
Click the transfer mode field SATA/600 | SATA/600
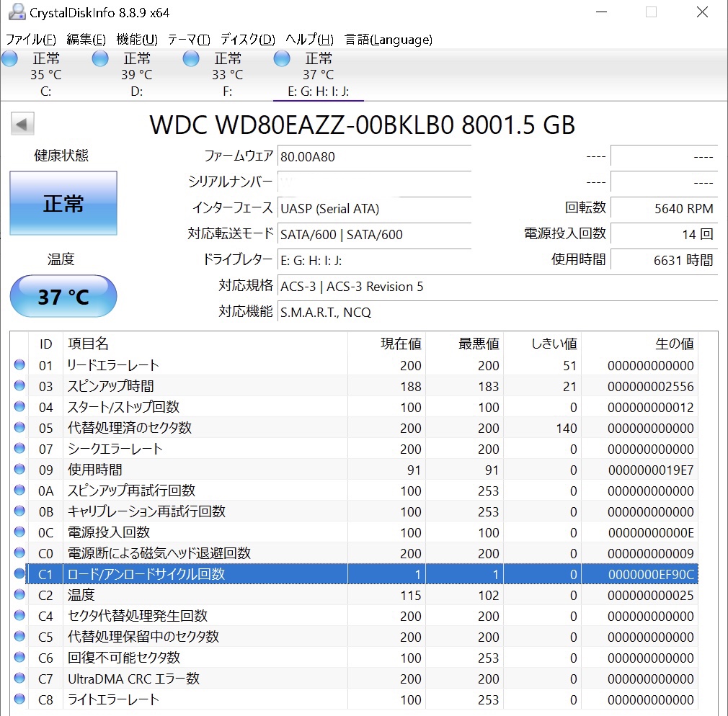tap(374, 234)
